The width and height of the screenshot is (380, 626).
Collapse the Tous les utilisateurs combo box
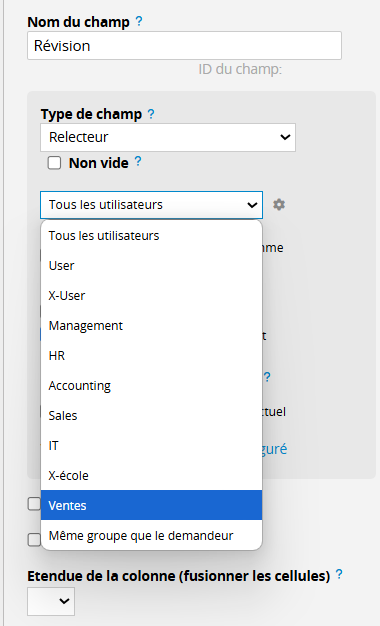pos(151,205)
